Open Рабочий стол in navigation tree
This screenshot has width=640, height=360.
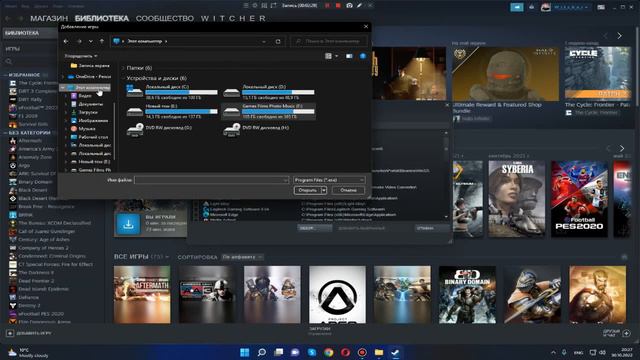89,137
